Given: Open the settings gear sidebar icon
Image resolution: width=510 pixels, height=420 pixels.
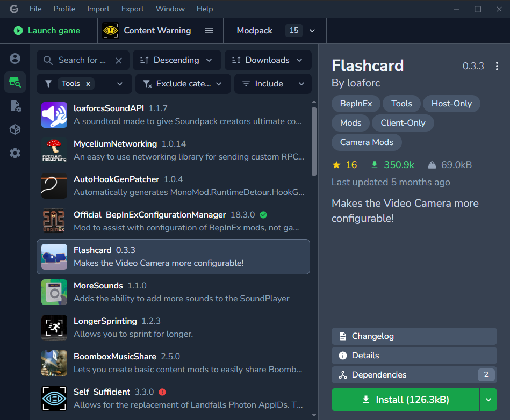Looking at the screenshot, I should [x=15, y=153].
